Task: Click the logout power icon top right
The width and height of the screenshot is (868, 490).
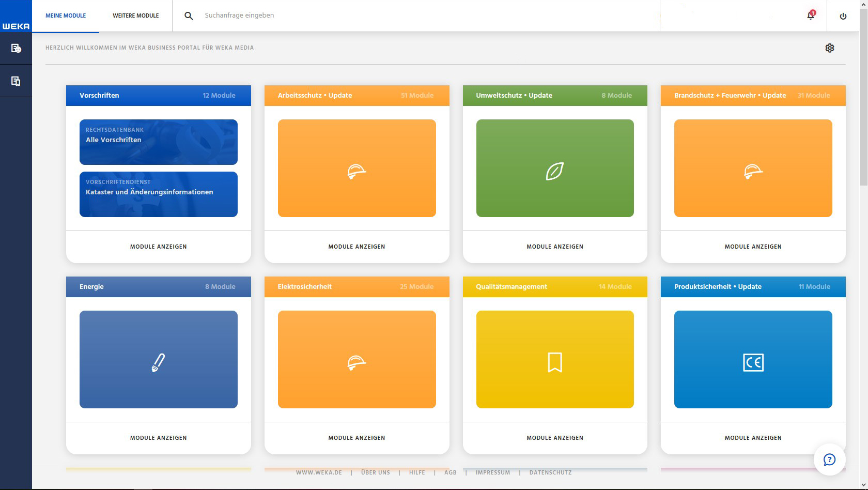Action: (x=843, y=16)
